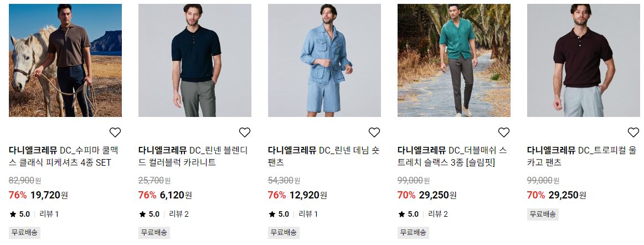Select the green shirt slacks product photo
The width and height of the screenshot is (644, 245).
tap(454, 60)
